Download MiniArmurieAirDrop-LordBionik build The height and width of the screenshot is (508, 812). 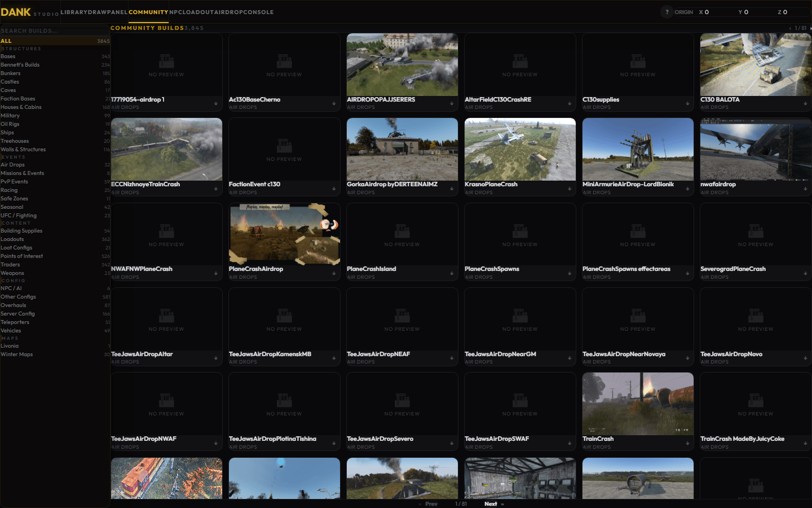tap(687, 189)
